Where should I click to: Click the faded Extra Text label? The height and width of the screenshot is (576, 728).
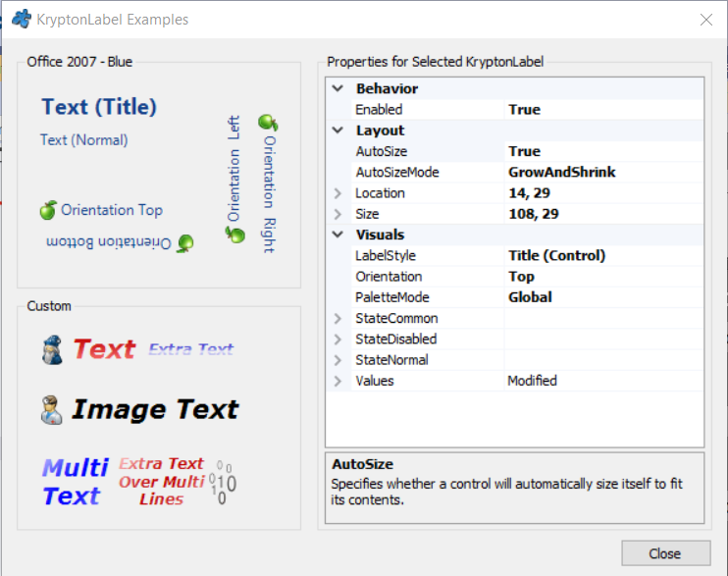tap(191, 349)
